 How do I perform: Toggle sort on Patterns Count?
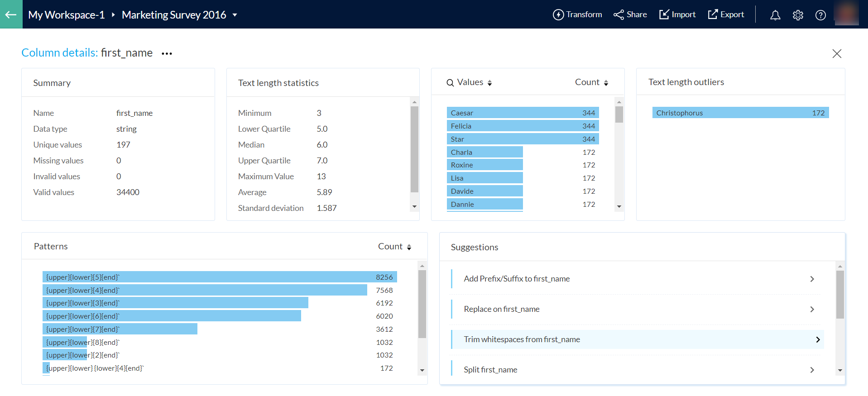(409, 247)
